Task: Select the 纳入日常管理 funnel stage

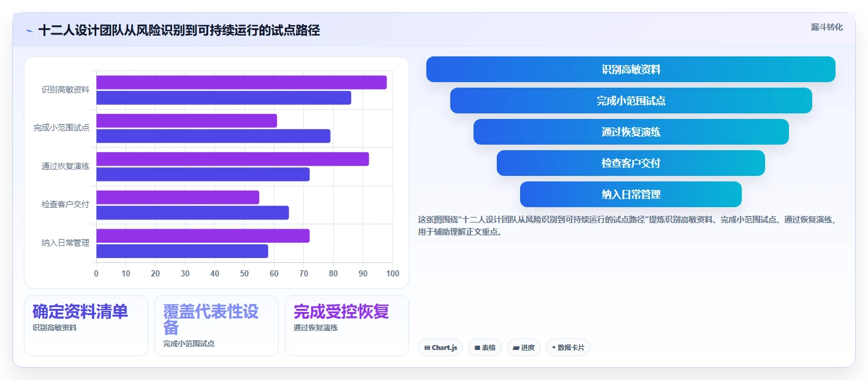Action: 631,194
